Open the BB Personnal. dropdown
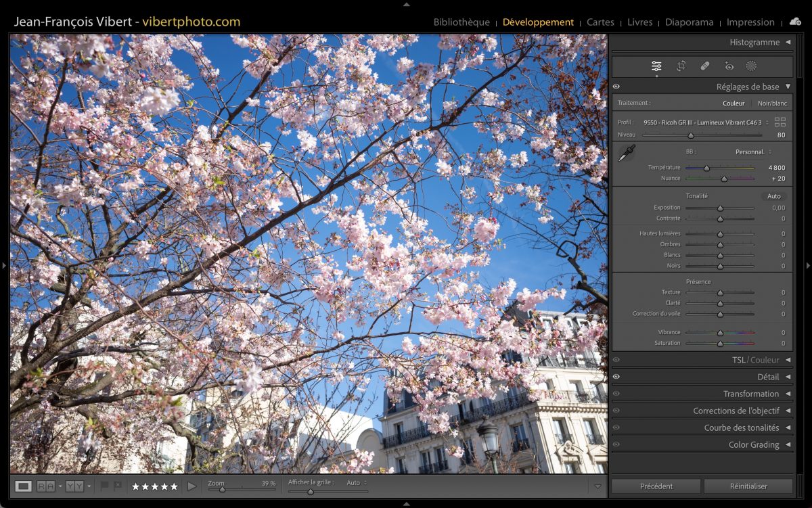Screen dimensions: 812x508 (753, 152)
